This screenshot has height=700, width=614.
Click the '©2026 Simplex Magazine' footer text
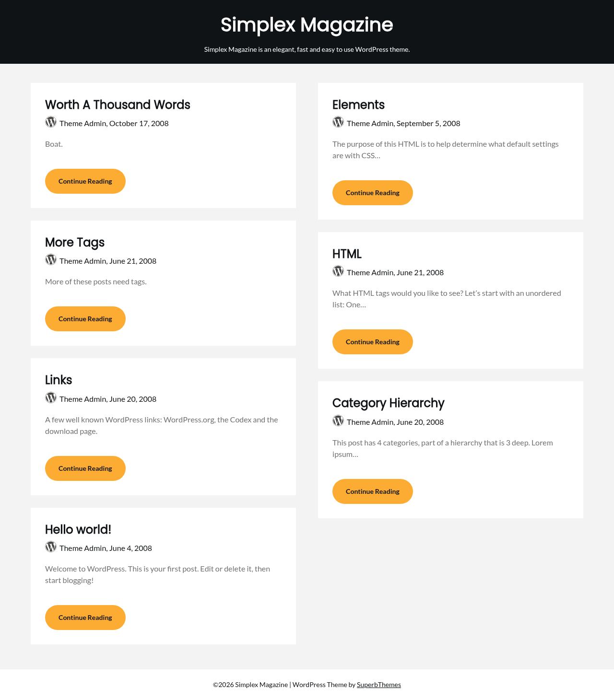point(250,685)
